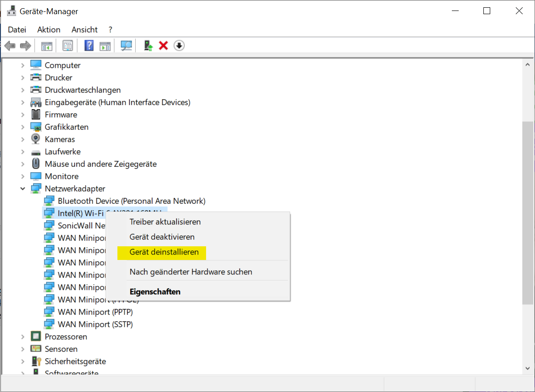The height and width of the screenshot is (392, 535).
Task: Open the Datei menu
Action: click(17, 30)
